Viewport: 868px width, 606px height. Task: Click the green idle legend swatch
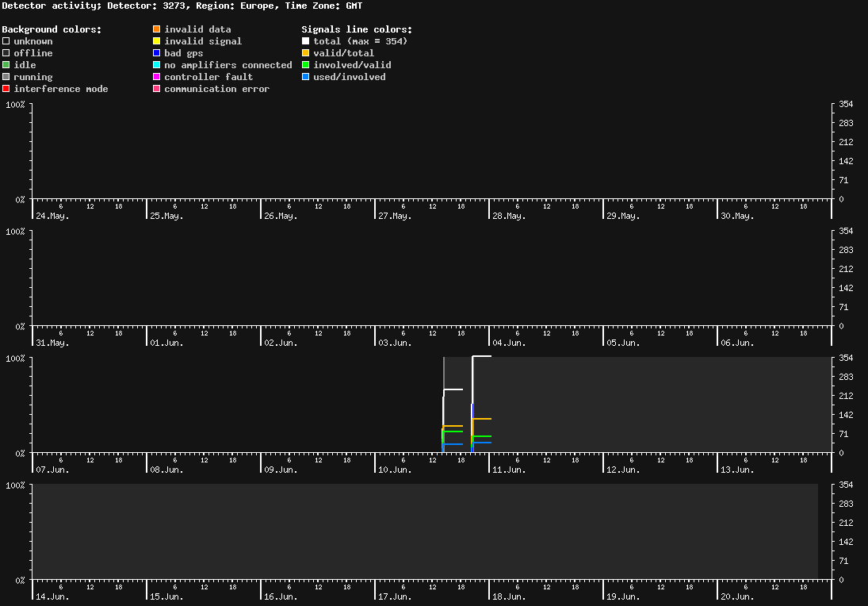6,65
